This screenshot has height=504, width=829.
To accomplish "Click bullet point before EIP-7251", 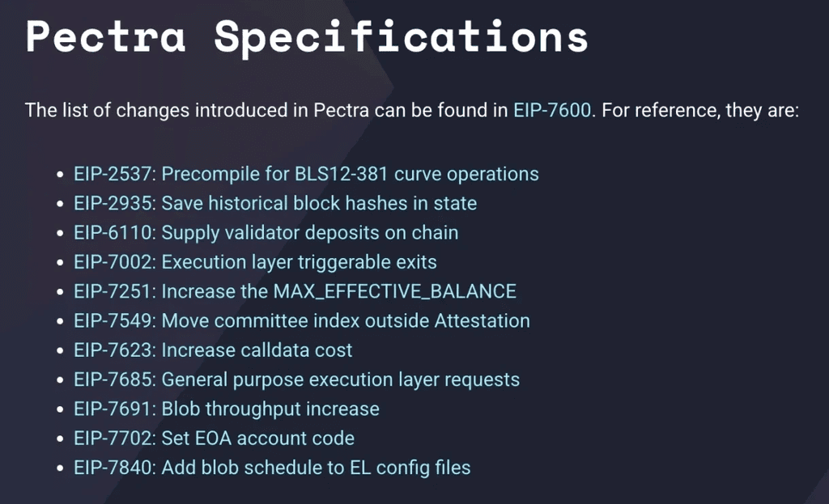I will 60,291.
